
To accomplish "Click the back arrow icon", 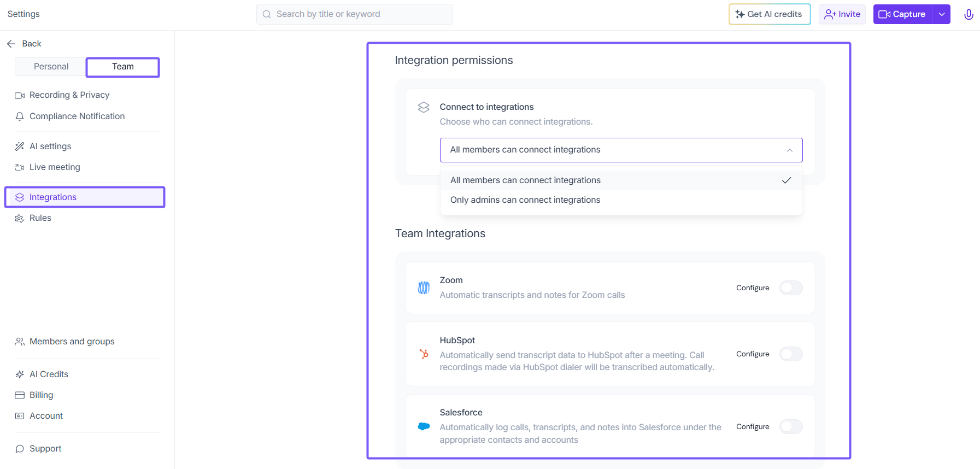I will 11,44.
